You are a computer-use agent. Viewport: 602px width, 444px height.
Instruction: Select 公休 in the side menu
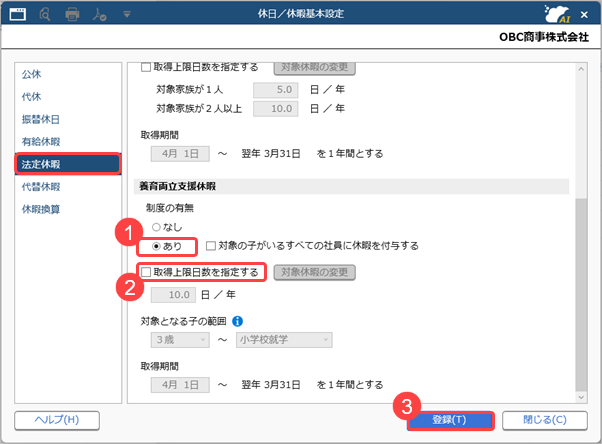(x=31, y=74)
